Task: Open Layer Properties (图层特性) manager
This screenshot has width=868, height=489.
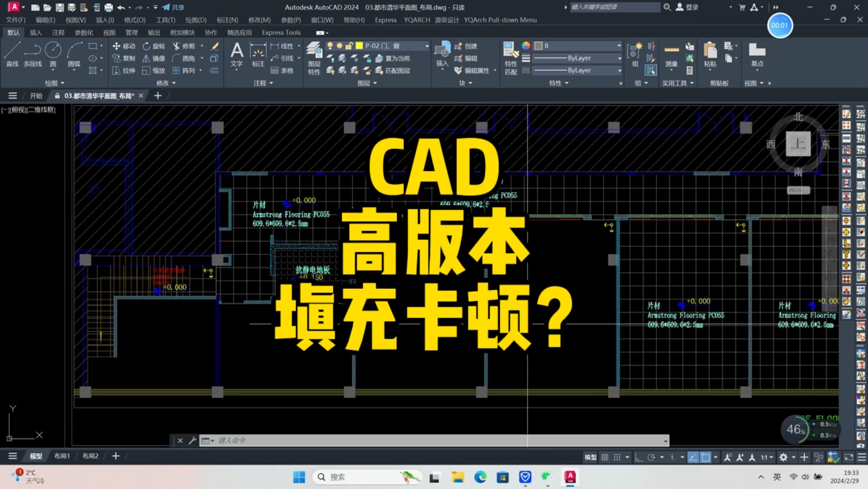Action: pyautogui.click(x=314, y=58)
